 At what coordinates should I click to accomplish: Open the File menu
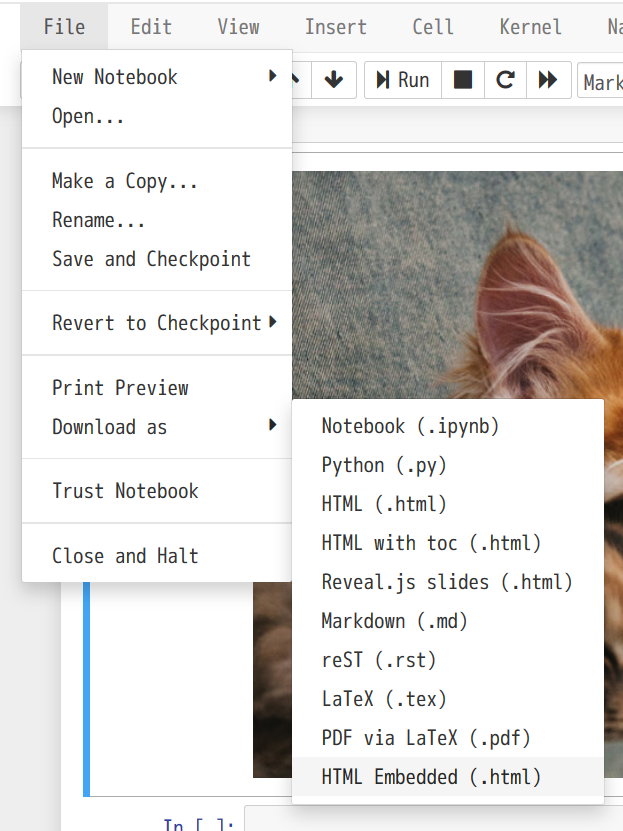(64, 27)
